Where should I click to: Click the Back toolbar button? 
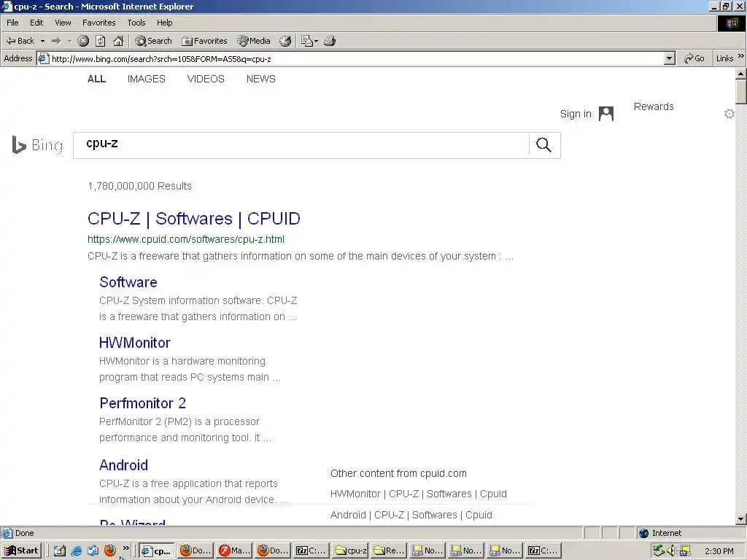20,41
